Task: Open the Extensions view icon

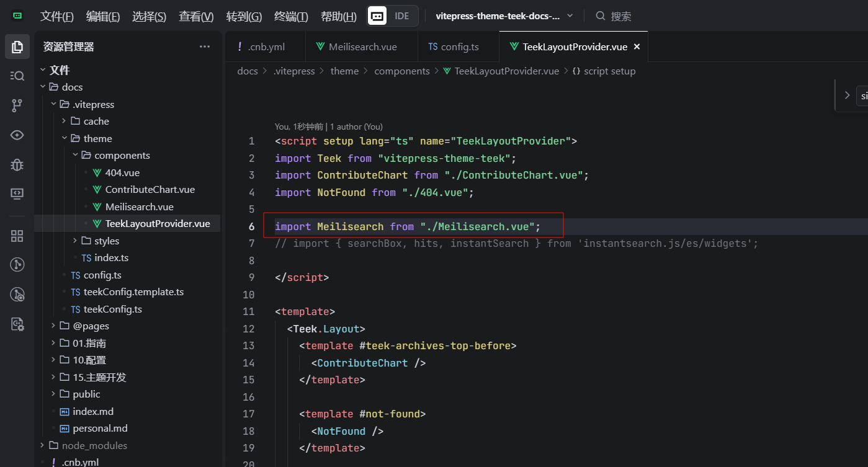Action: coord(17,236)
